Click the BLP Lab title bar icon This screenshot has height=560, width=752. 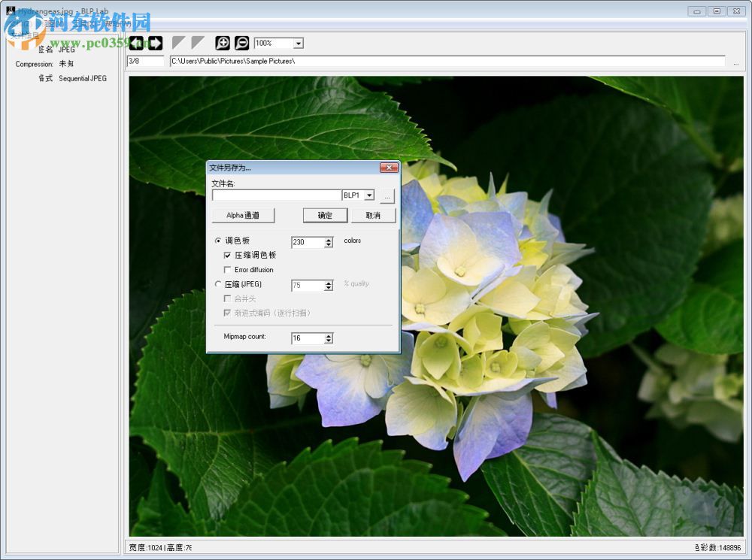[x=8, y=11]
